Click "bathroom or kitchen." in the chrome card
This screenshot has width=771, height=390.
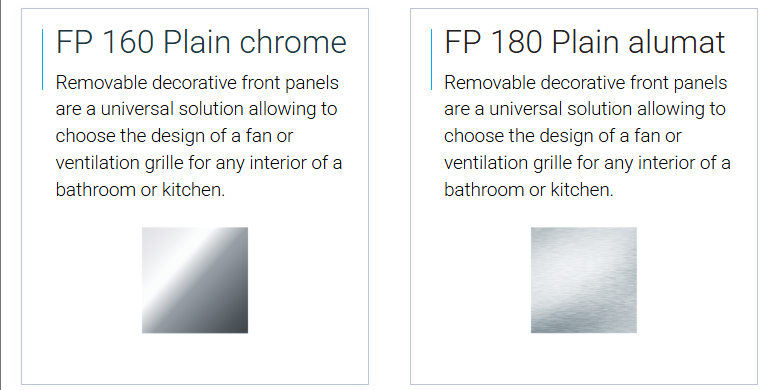(x=140, y=189)
